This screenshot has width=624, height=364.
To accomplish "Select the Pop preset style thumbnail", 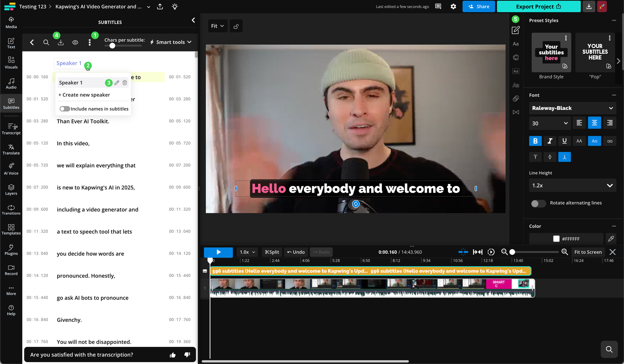I will (595, 52).
